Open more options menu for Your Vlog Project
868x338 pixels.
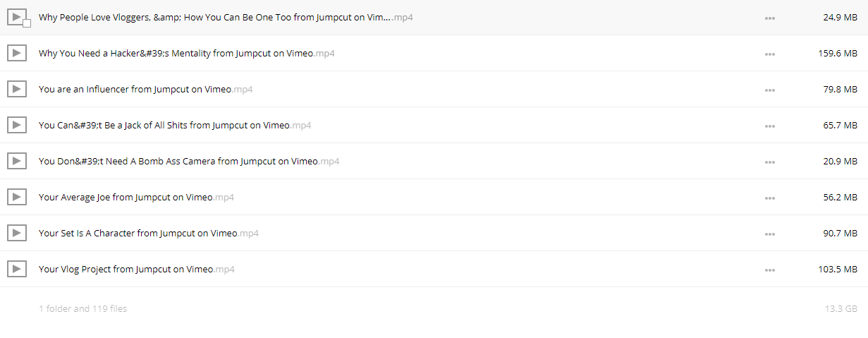pyautogui.click(x=770, y=270)
